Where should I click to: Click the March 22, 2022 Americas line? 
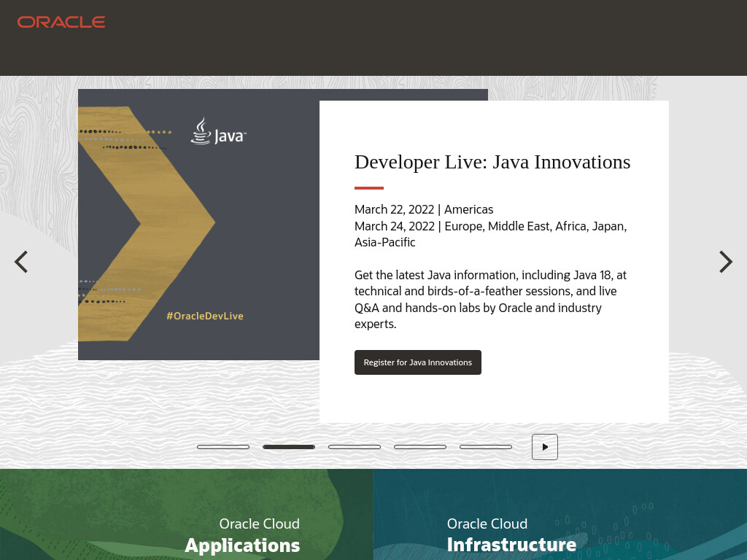[x=424, y=209]
